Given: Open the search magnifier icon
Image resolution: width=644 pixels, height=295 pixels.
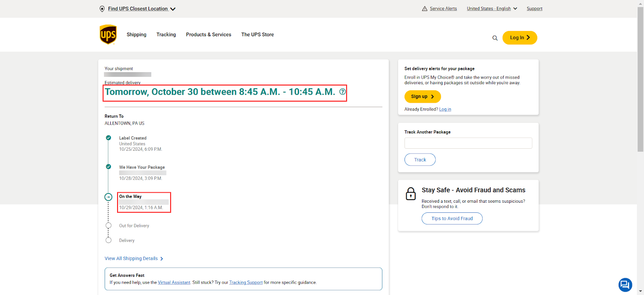Looking at the screenshot, I should pos(495,38).
